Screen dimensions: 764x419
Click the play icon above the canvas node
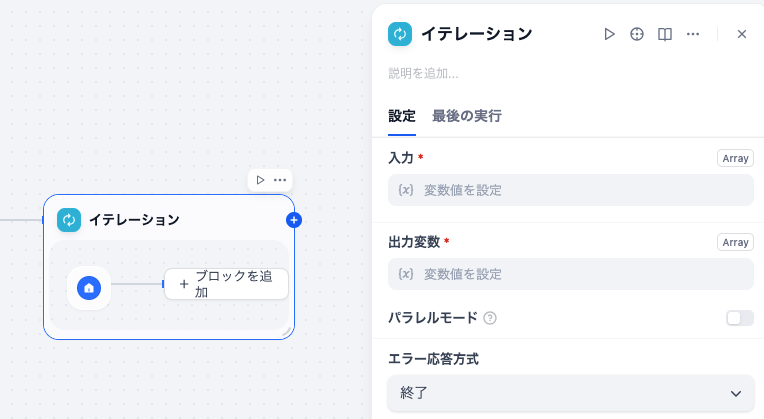pyautogui.click(x=260, y=180)
